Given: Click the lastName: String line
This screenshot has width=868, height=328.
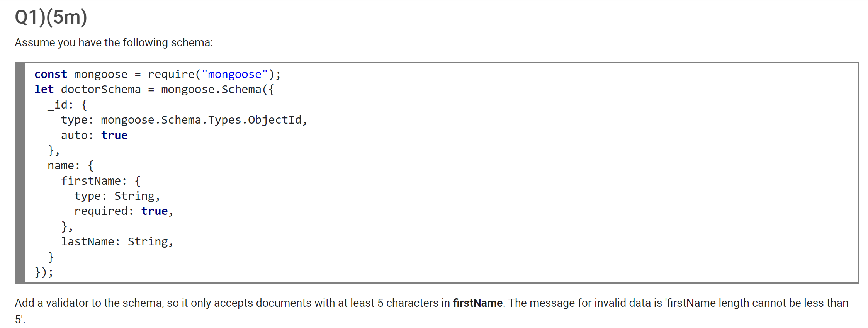Looking at the screenshot, I should (x=117, y=241).
